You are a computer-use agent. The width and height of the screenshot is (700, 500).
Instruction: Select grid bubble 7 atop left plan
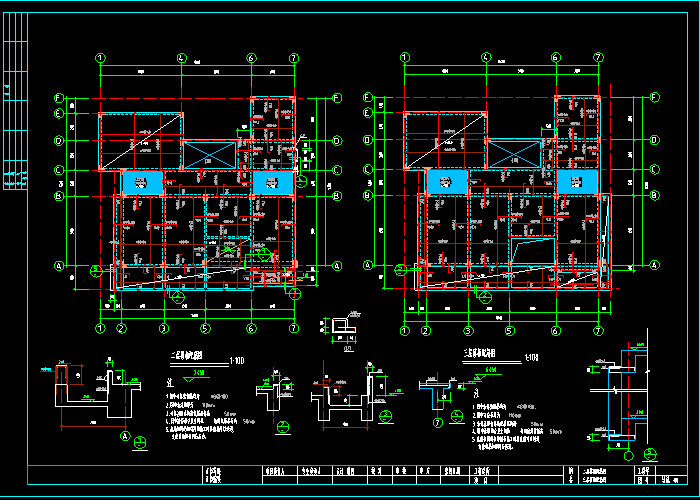(x=294, y=58)
